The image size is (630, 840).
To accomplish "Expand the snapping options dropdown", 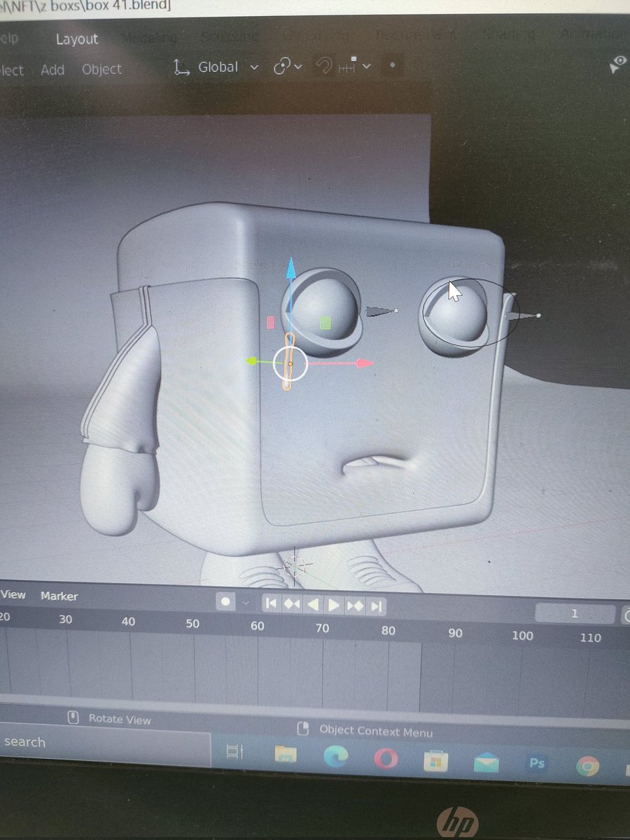I will [x=355, y=66].
